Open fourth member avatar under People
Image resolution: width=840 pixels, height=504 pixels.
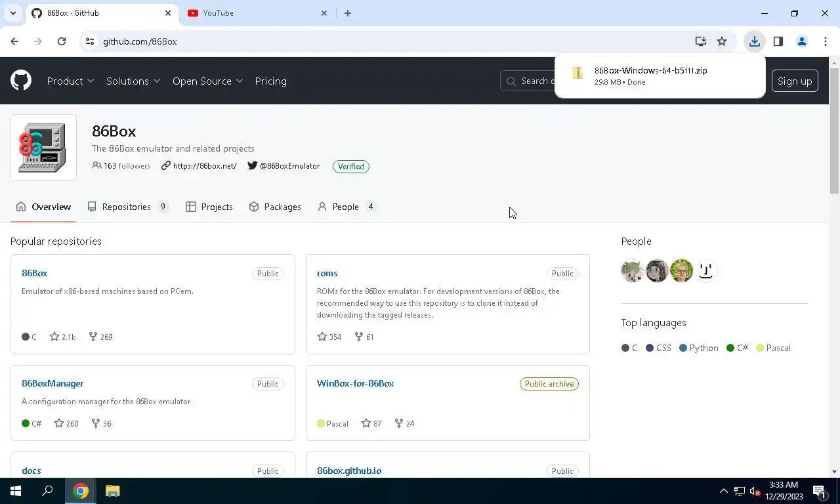pos(705,270)
